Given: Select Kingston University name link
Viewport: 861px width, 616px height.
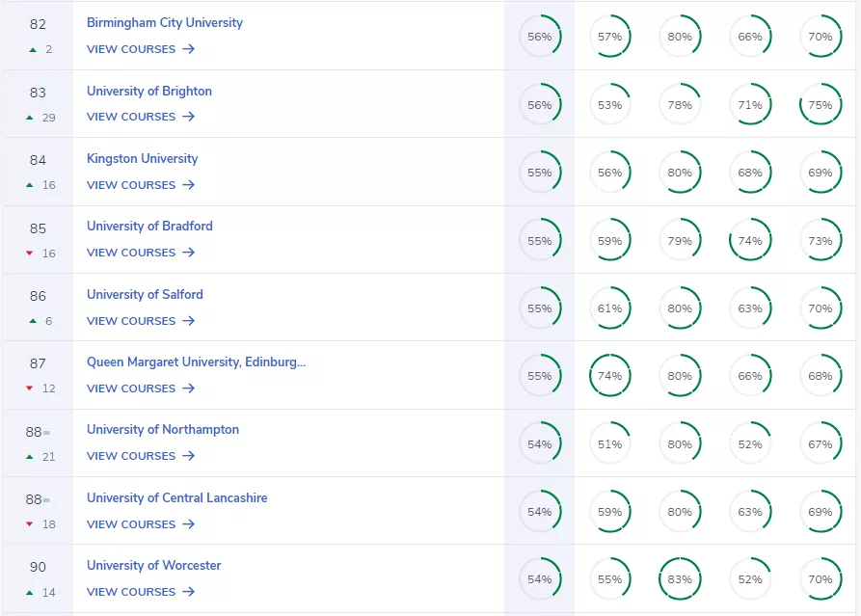Looking at the screenshot, I should pyautogui.click(x=142, y=158).
